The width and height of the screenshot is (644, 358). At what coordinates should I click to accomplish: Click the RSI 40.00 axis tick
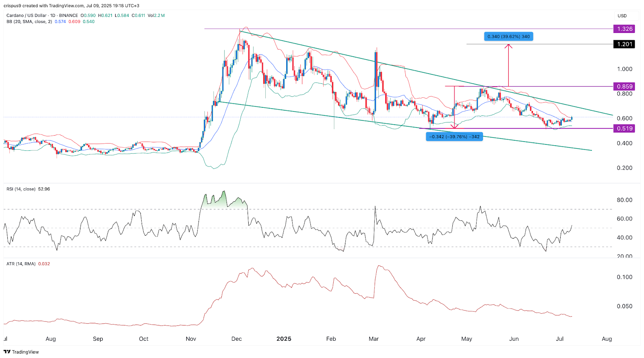625,237
